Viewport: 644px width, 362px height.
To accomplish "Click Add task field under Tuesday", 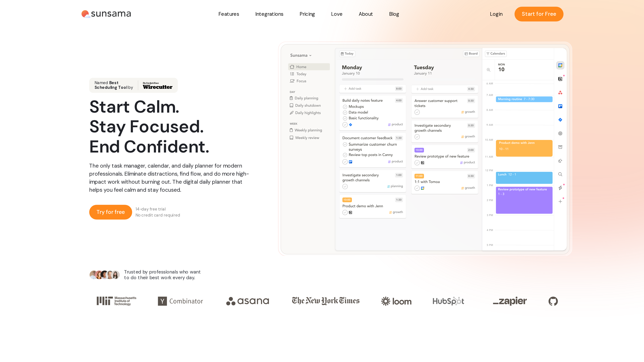I will coord(444,89).
